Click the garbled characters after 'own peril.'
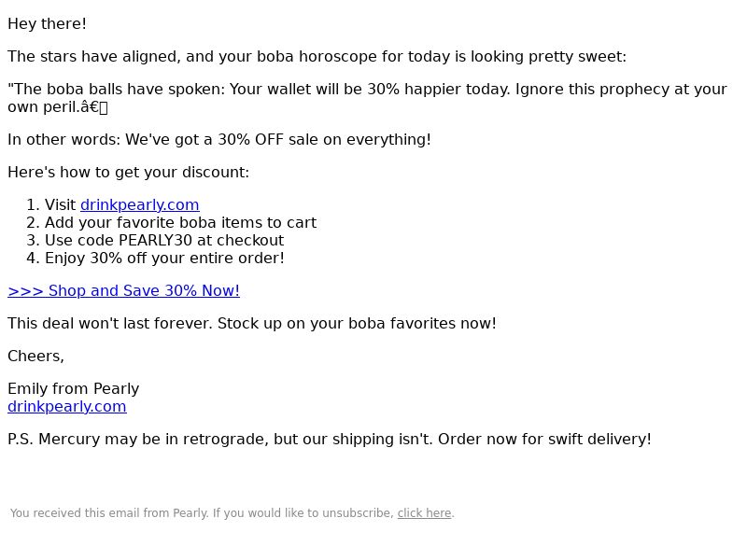The height and width of the screenshot is (560, 747). click(94, 107)
